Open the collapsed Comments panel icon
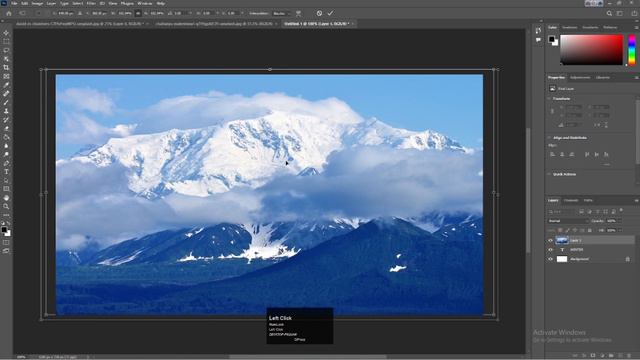The height and width of the screenshot is (360, 640). 538,40
